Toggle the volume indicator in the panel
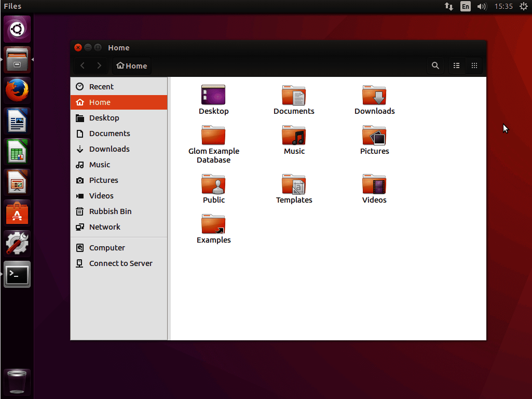The image size is (532, 399). [x=482, y=6]
